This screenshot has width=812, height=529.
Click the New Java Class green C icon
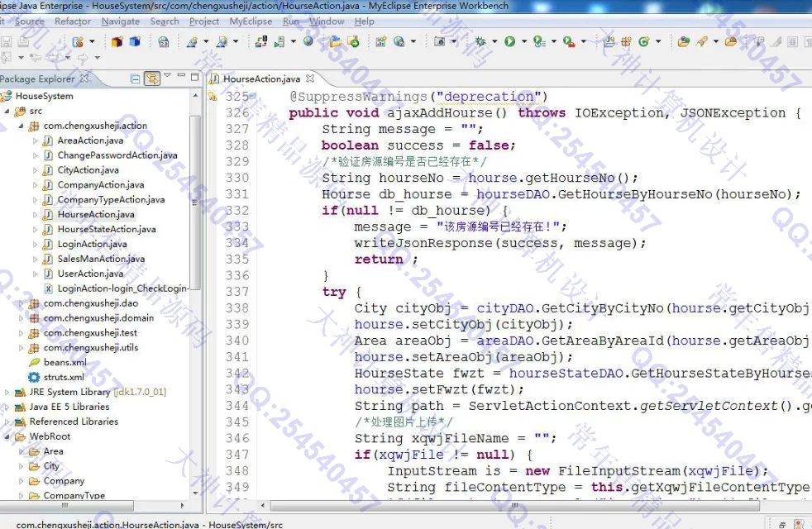coord(643,41)
